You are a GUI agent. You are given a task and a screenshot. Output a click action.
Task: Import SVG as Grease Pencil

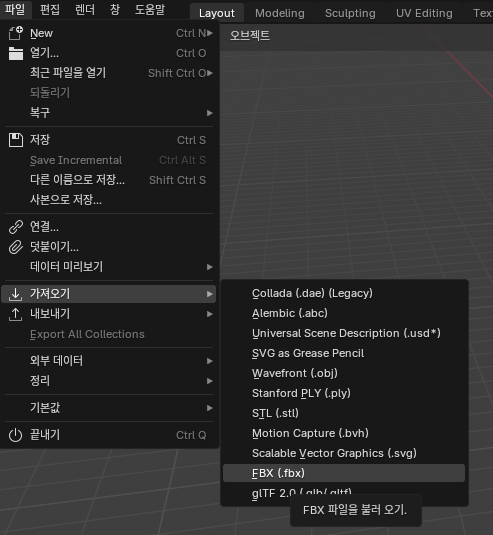coord(344,353)
